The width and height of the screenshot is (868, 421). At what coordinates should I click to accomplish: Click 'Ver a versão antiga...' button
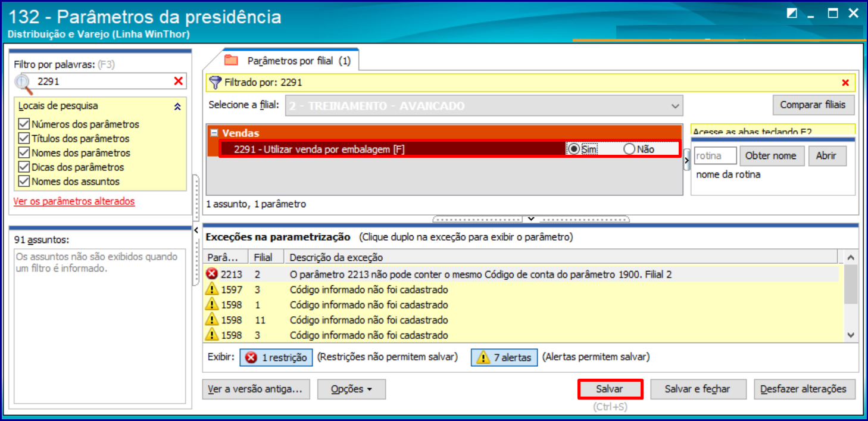pos(255,389)
